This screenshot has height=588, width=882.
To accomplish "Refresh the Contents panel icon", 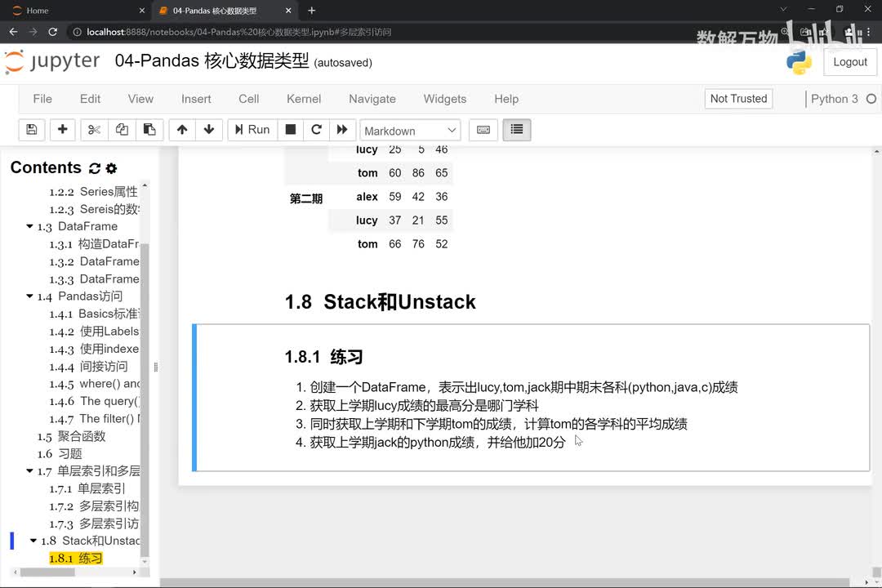I will pyautogui.click(x=95, y=168).
